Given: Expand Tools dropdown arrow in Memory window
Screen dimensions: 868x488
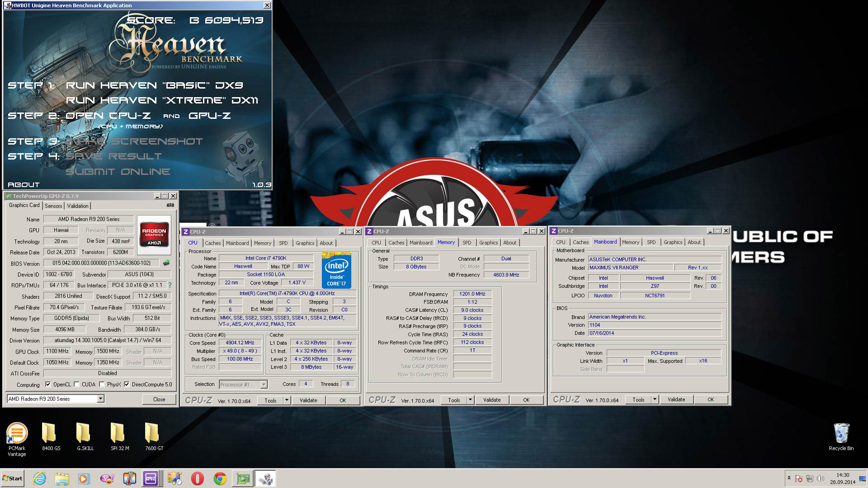Looking at the screenshot, I should (x=470, y=400).
